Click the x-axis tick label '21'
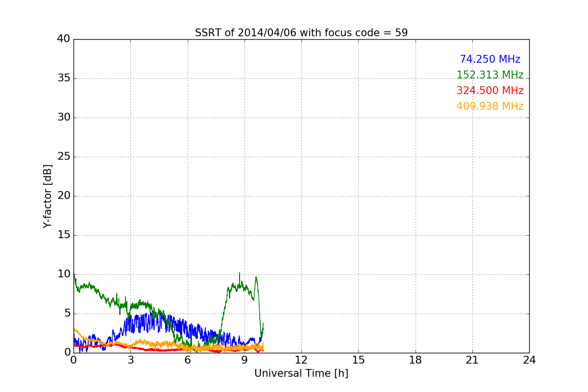This screenshot has width=588, height=392. 472,360
